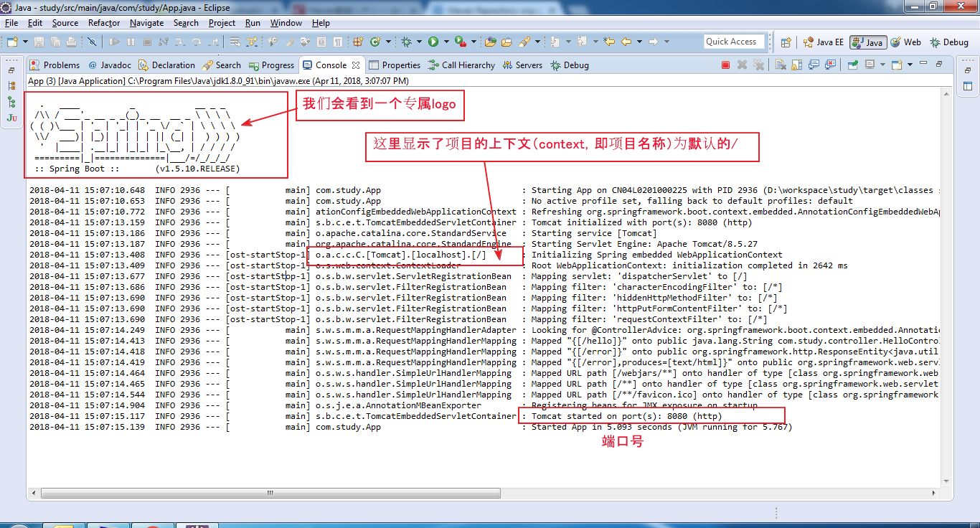Image resolution: width=980 pixels, height=528 pixels.
Task: Launch Debug with the bug icon
Action: click(406, 42)
